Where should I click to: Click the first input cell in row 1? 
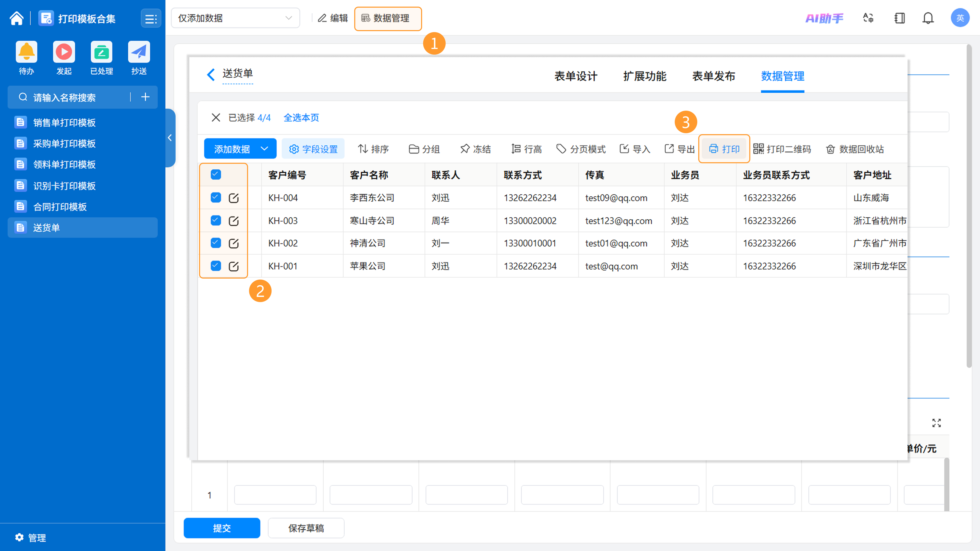point(275,495)
